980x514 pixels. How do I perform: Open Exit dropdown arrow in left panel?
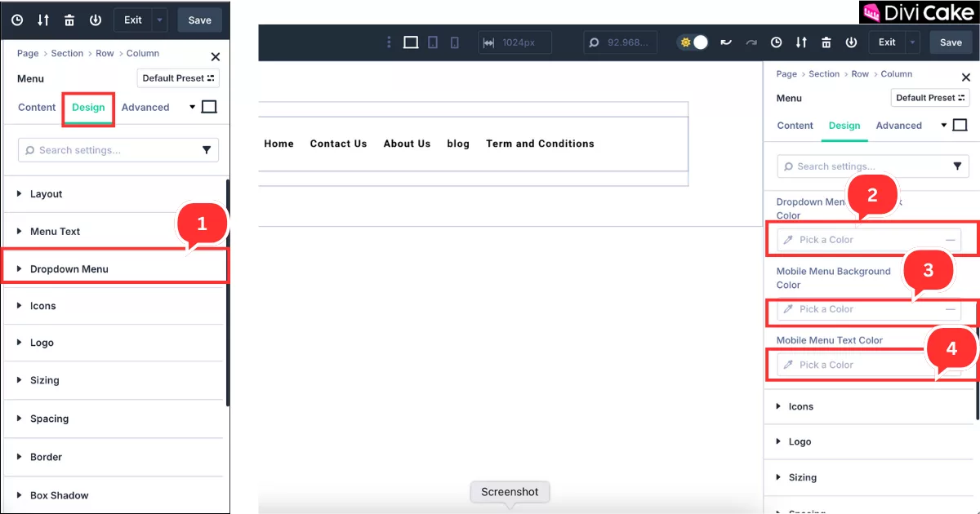pos(160,20)
